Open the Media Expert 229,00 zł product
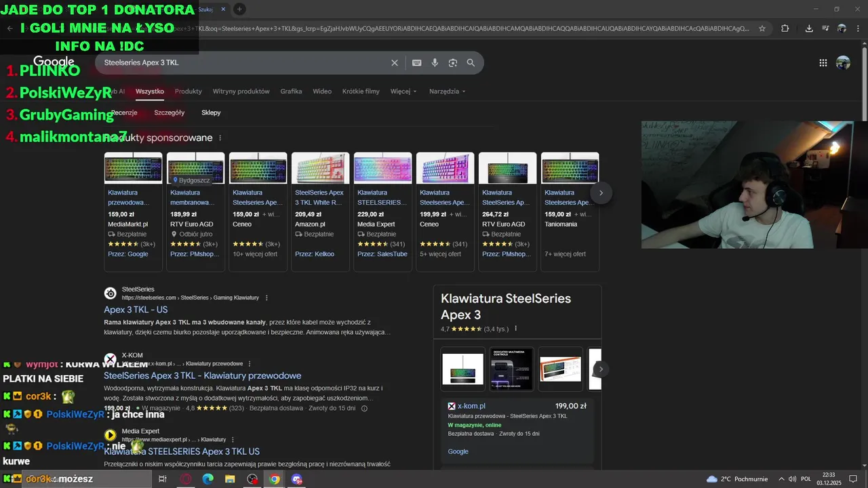 click(382, 211)
